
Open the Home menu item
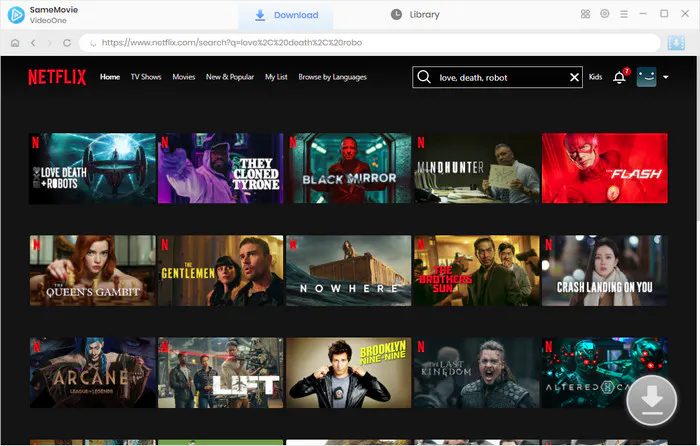110,77
